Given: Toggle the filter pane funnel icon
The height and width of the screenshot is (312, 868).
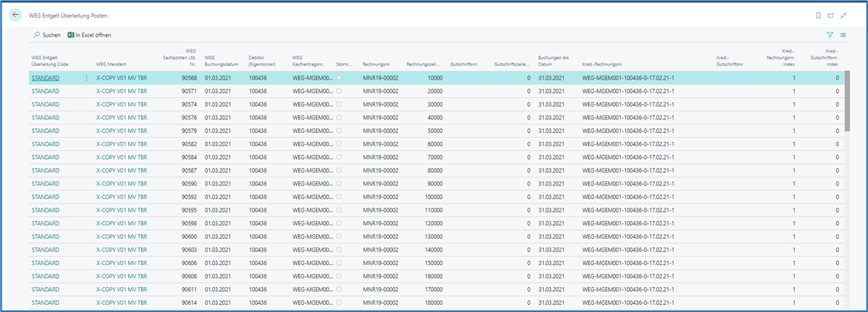Looking at the screenshot, I should pos(830,35).
